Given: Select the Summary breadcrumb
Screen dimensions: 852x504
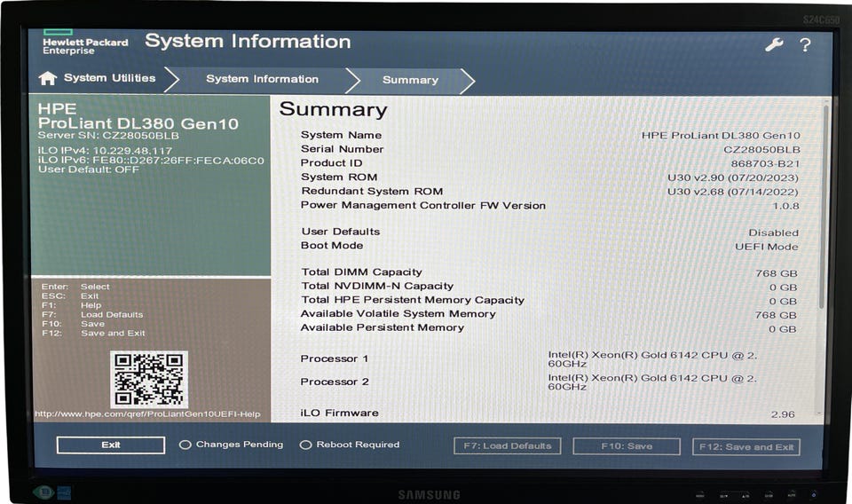Looking at the screenshot, I should (x=410, y=80).
